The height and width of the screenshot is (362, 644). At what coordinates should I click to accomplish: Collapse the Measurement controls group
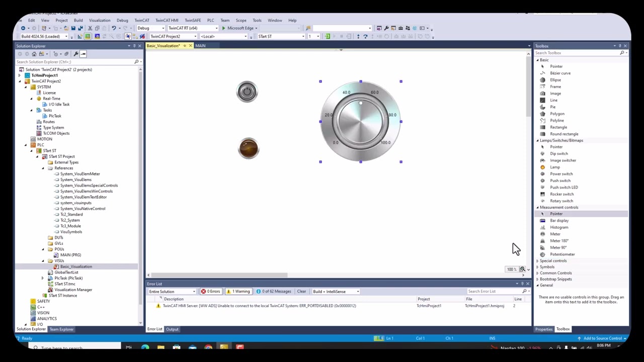tap(537, 208)
